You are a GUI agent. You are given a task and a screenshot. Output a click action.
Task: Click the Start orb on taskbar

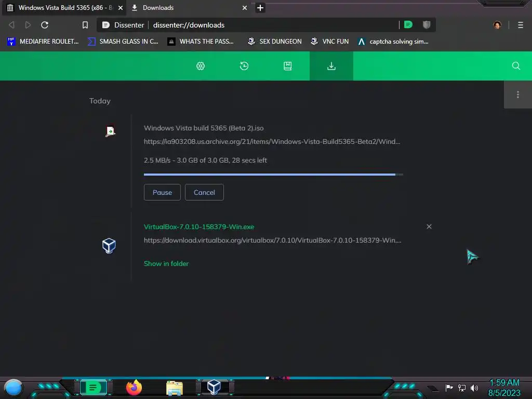(x=14, y=388)
